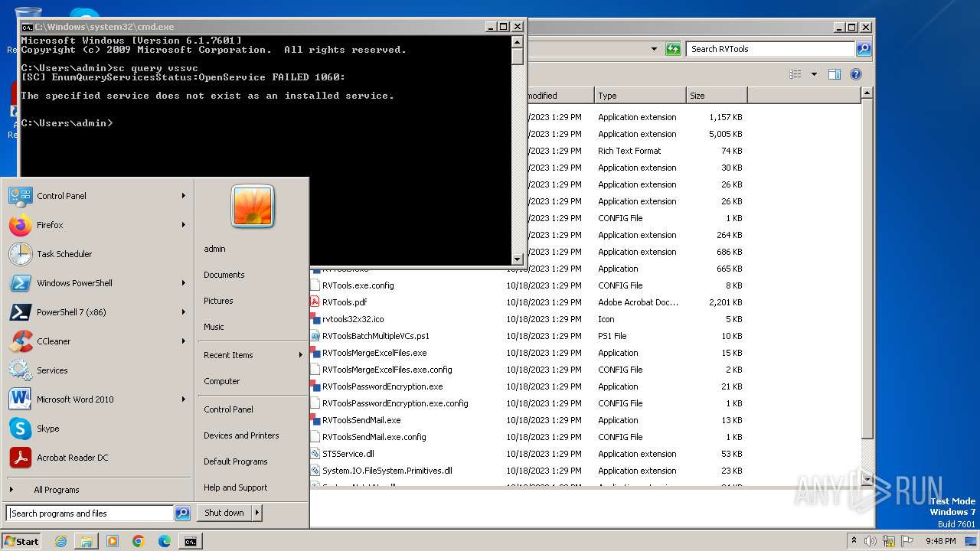Sort files by Size column header
Image resolution: width=980 pixels, height=551 pixels.
[717, 96]
